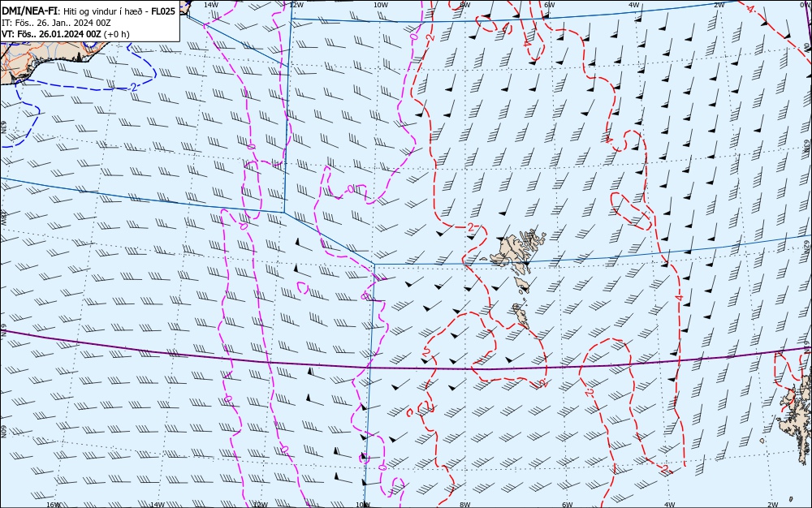Click the 10W longitude label on top edge

(x=381, y=4)
